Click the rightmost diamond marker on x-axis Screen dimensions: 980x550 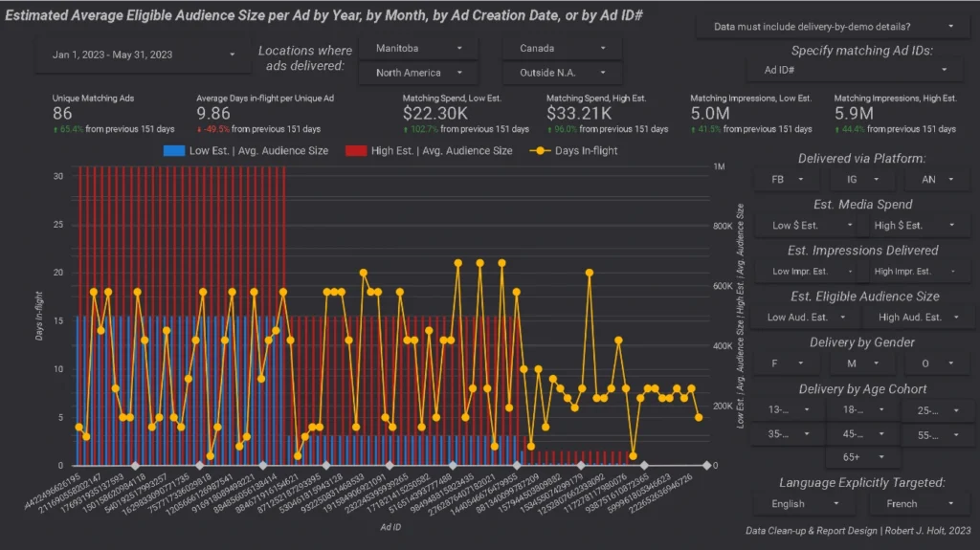click(x=706, y=466)
